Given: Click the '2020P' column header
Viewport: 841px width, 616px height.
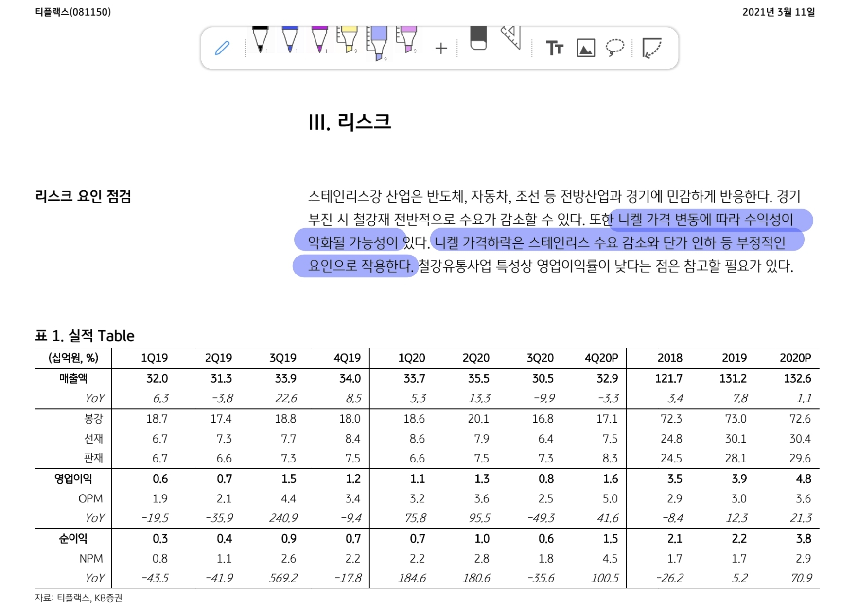Looking at the screenshot, I should click(795, 358).
